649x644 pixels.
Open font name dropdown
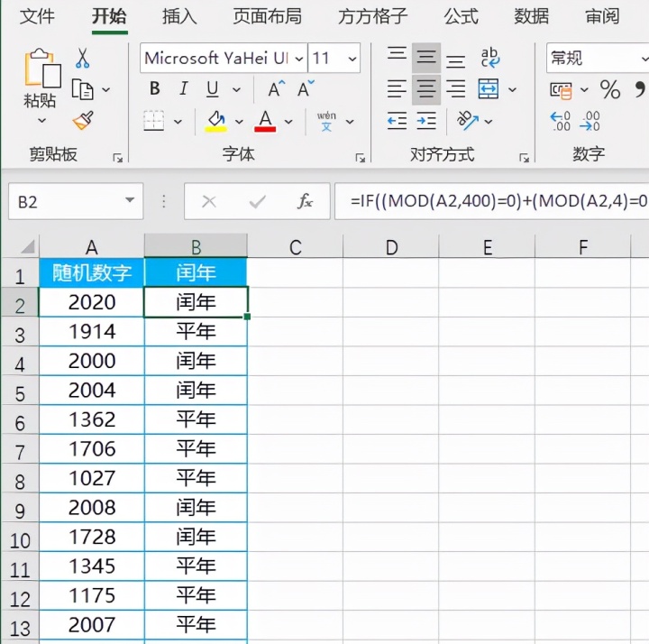[299, 59]
